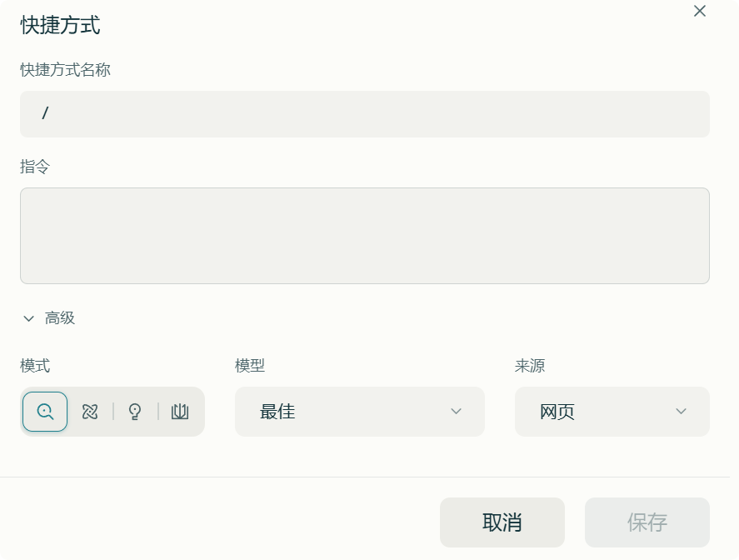Click the 保存 button
This screenshot has width=739, height=560.
pos(647,522)
